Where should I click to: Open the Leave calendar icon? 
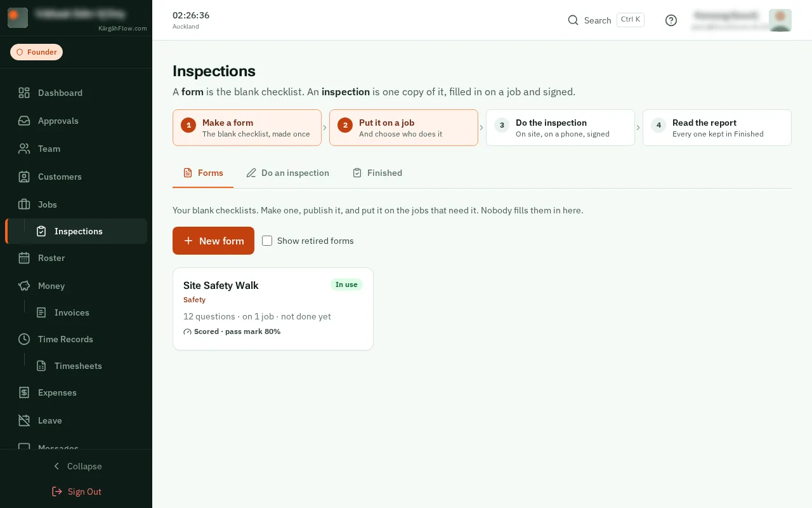click(x=24, y=420)
